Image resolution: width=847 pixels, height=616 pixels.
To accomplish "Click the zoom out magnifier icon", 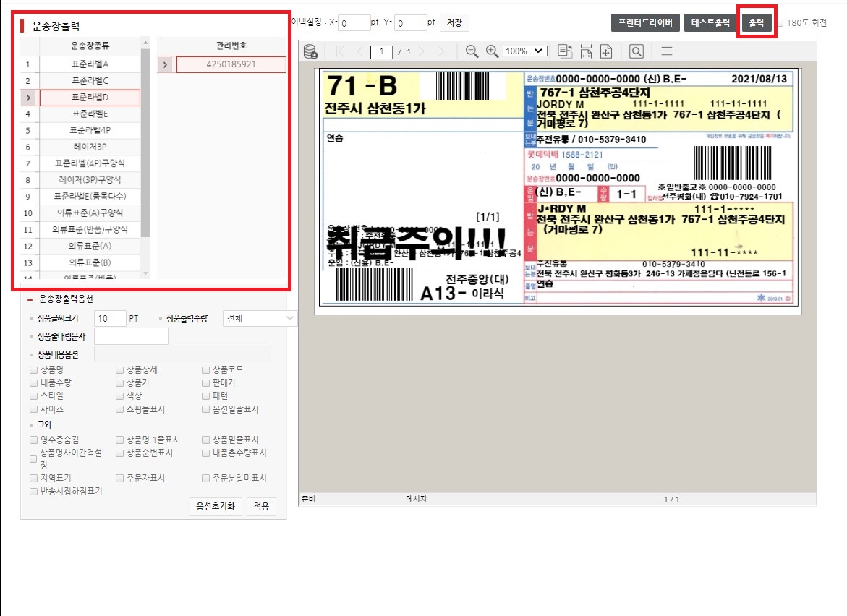I will (472, 51).
